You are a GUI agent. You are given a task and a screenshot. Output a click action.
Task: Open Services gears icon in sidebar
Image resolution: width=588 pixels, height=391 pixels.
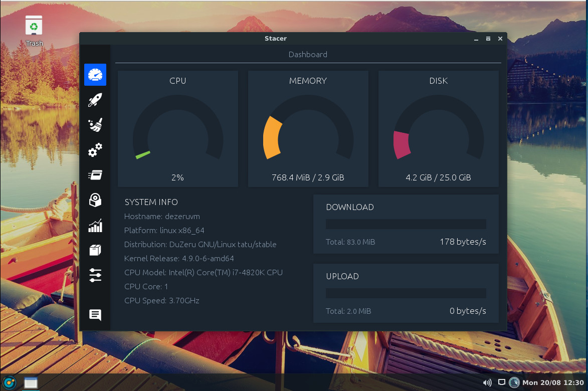pos(95,150)
